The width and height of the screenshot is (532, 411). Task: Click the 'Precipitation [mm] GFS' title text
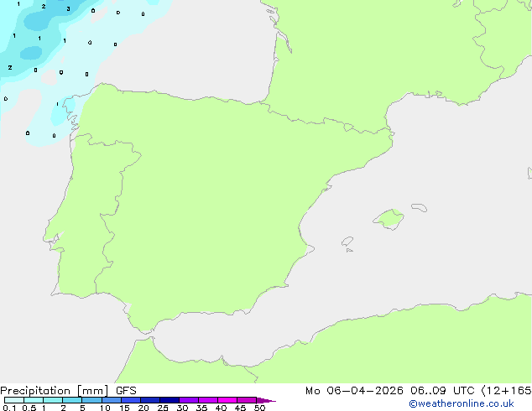(68, 391)
